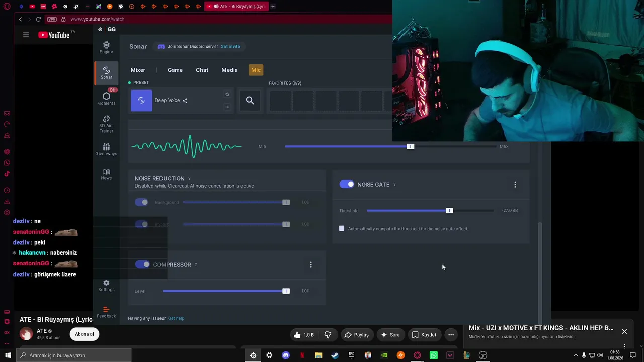Viewport: 644px width, 362px height.
Task: Switch to the Game tab
Action: tap(175, 70)
